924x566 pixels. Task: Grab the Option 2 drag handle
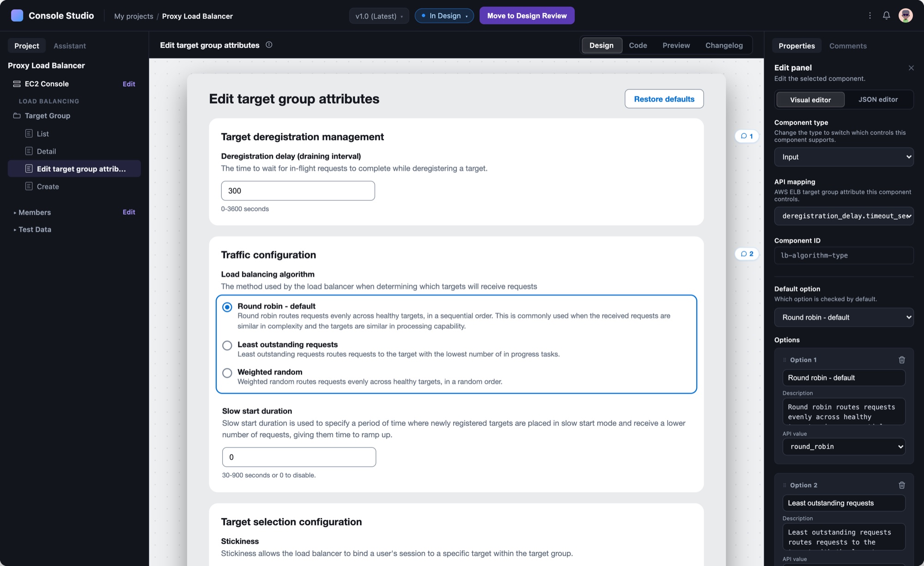coord(784,485)
